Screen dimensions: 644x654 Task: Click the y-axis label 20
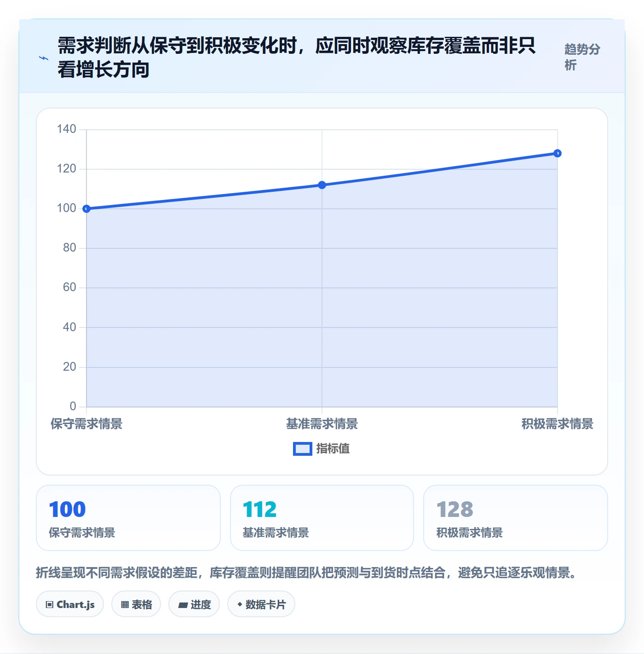click(x=69, y=367)
